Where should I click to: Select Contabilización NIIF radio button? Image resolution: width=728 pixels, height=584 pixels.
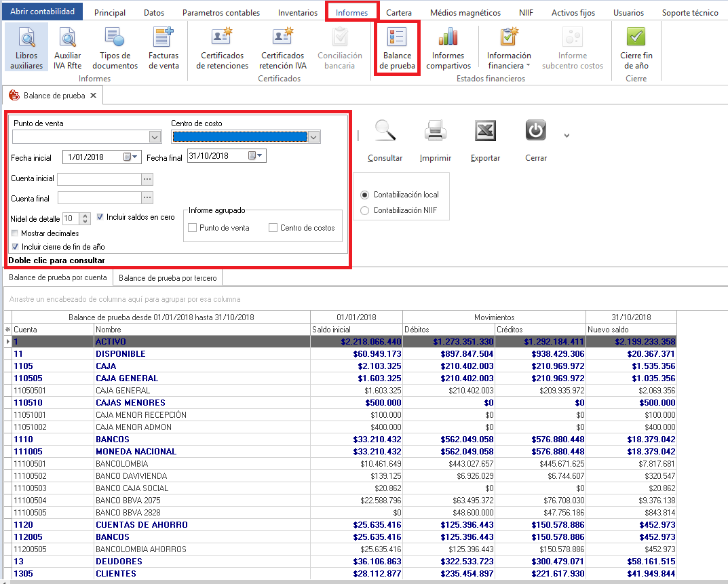point(365,210)
